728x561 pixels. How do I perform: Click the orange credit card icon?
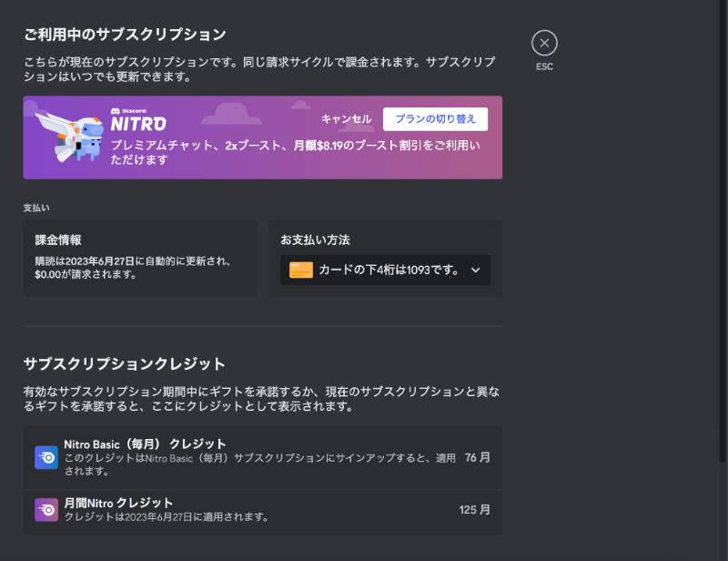[x=301, y=270]
